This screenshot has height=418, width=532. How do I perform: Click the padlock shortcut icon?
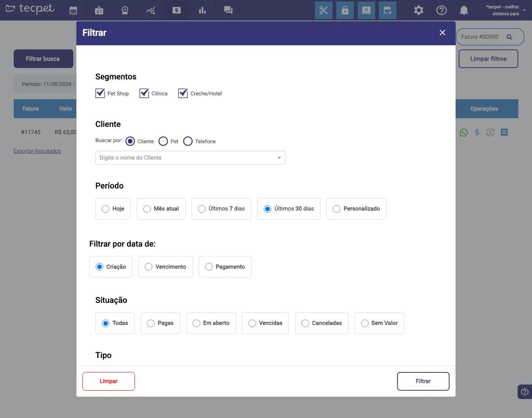[x=345, y=10]
